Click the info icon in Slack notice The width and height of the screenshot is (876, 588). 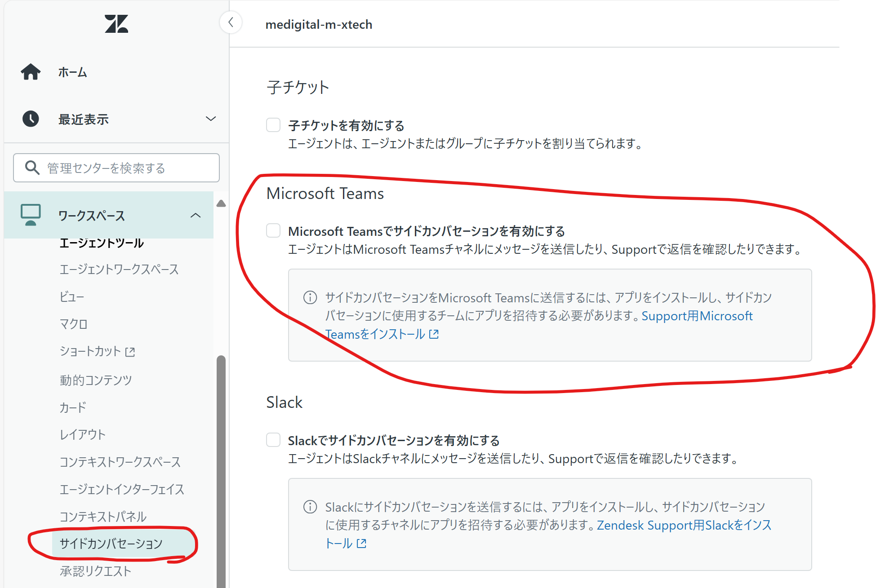pos(310,507)
